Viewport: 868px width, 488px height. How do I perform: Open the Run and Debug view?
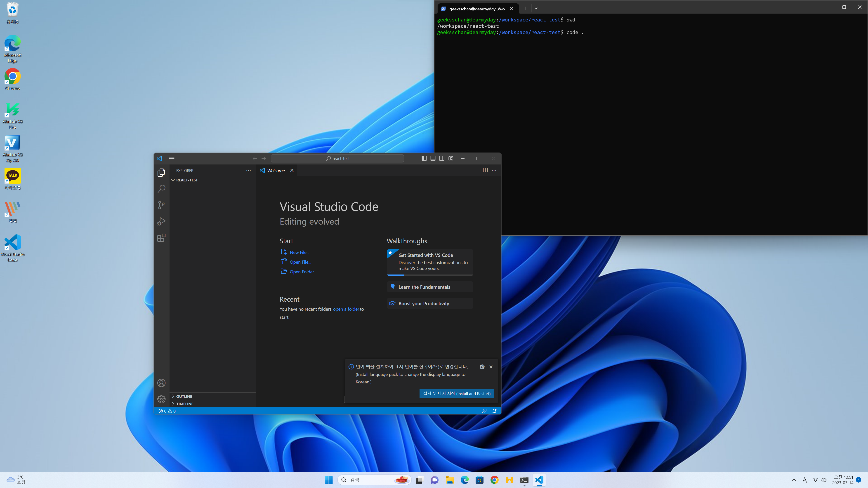pyautogui.click(x=161, y=222)
